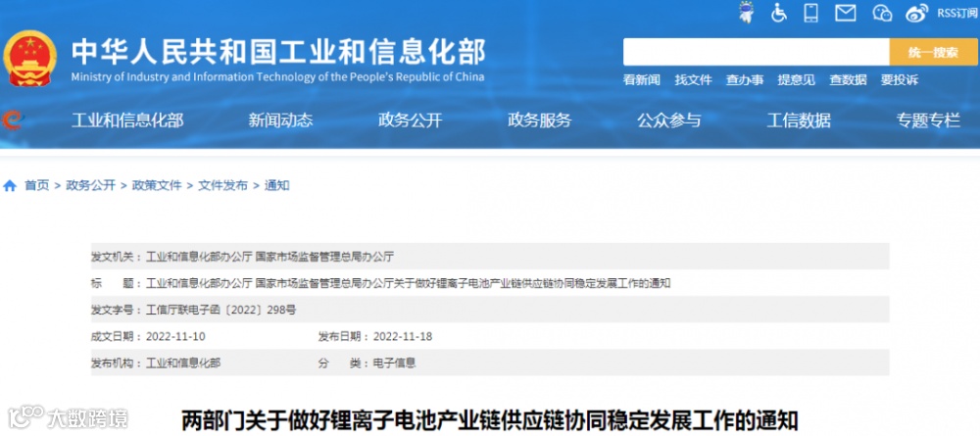Select the 发布日期 value 2022-11-18
Viewport: 980px width, 436px height.
[403, 337]
